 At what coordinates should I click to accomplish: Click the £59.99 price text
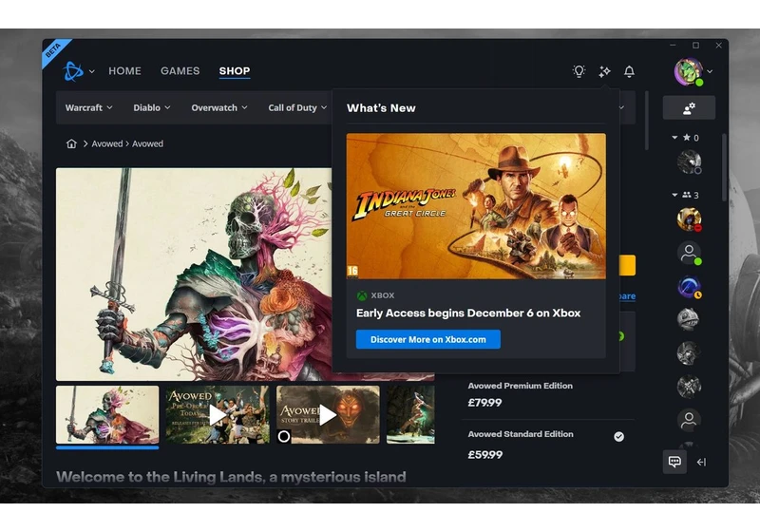485,454
